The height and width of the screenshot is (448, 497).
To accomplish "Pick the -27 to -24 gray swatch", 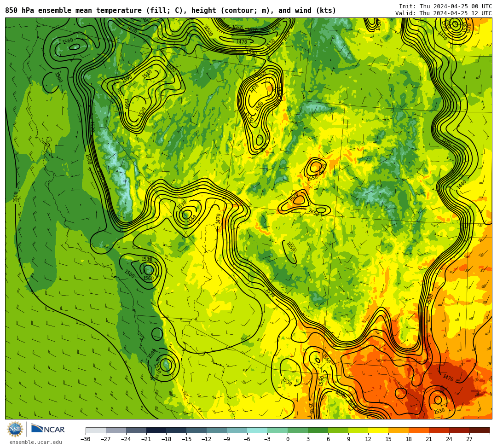I will point(116,430).
